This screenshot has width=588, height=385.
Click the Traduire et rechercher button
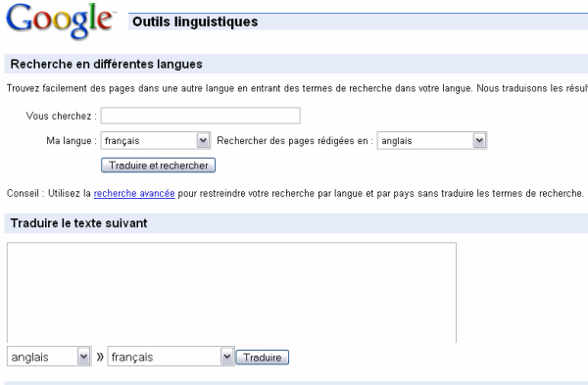[x=158, y=166]
